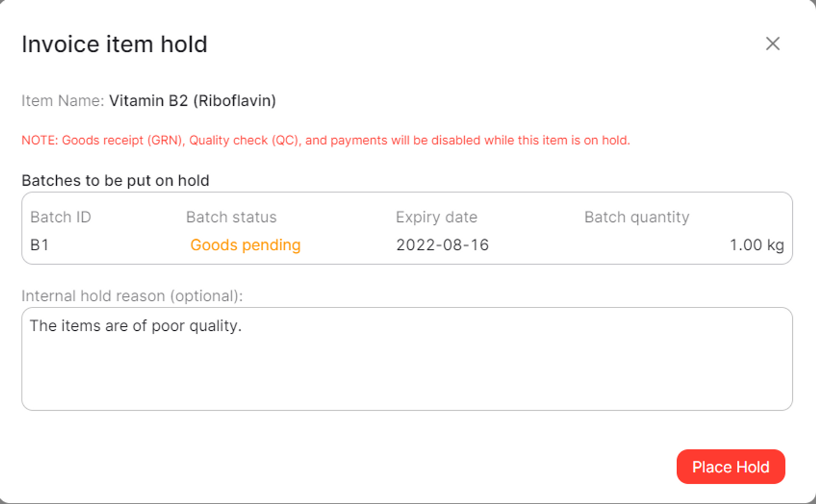This screenshot has width=816, height=504.
Task: Click the batch row for B1
Action: click(x=408, y=245)
